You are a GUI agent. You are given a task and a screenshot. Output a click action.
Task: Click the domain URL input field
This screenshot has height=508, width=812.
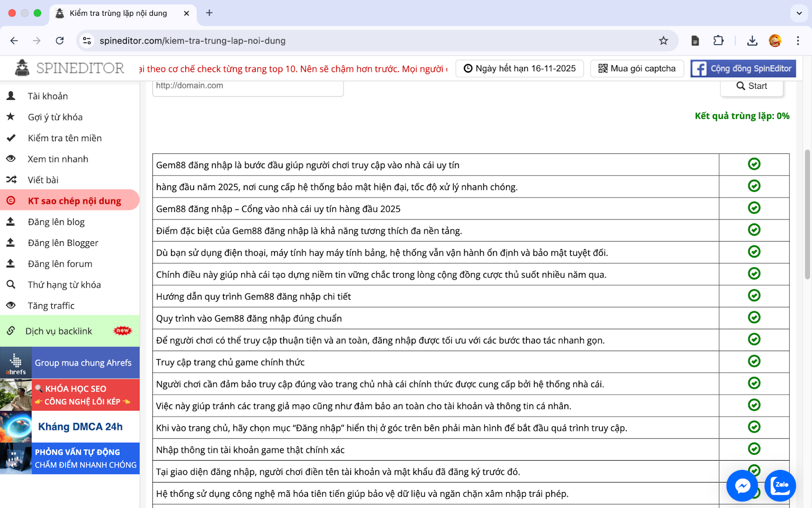[248, 86]
